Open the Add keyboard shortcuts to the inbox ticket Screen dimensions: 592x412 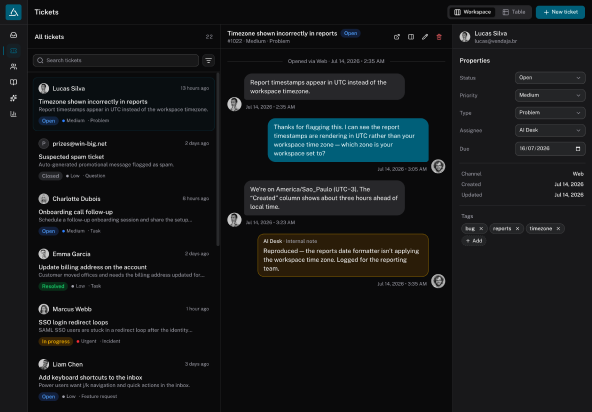tap(124, 380)
